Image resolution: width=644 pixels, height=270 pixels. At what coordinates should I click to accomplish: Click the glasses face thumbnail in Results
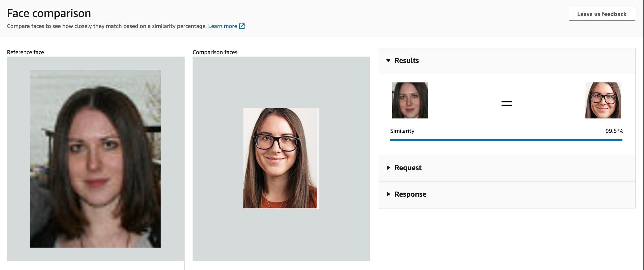tap(603, 100)
